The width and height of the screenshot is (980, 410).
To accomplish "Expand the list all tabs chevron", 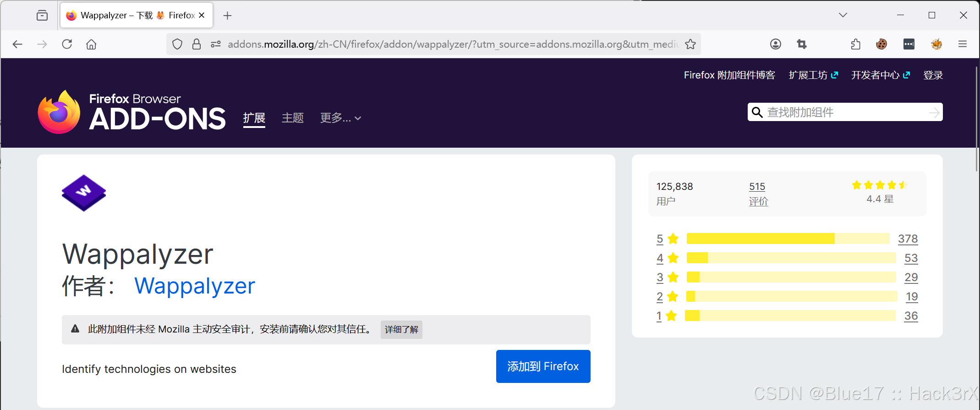I will (x=843, y=15).
